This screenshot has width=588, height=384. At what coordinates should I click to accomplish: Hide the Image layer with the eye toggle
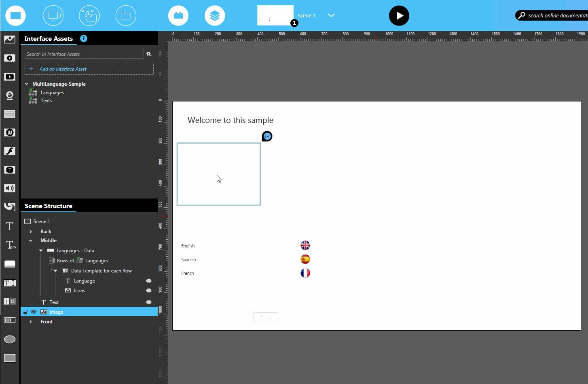tap(34, 312)
